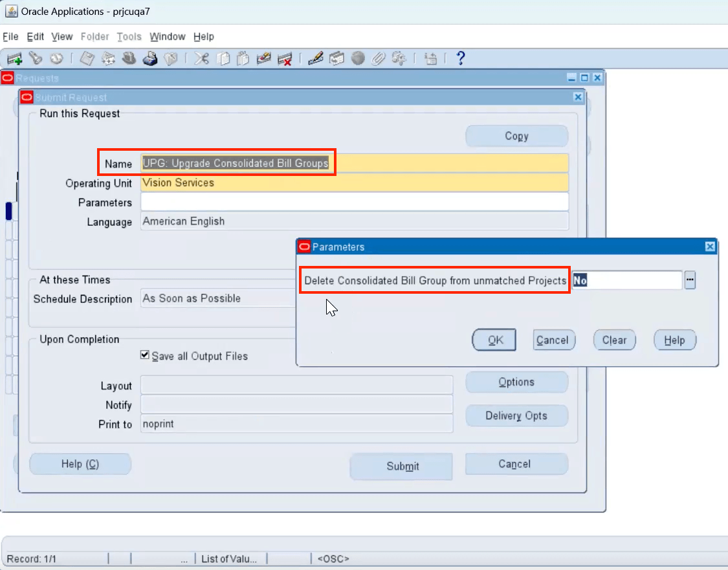This screenshot has height=570, width=728.
Task: Click the Copy toolbar icon
Action: click(x=223, y=58)
